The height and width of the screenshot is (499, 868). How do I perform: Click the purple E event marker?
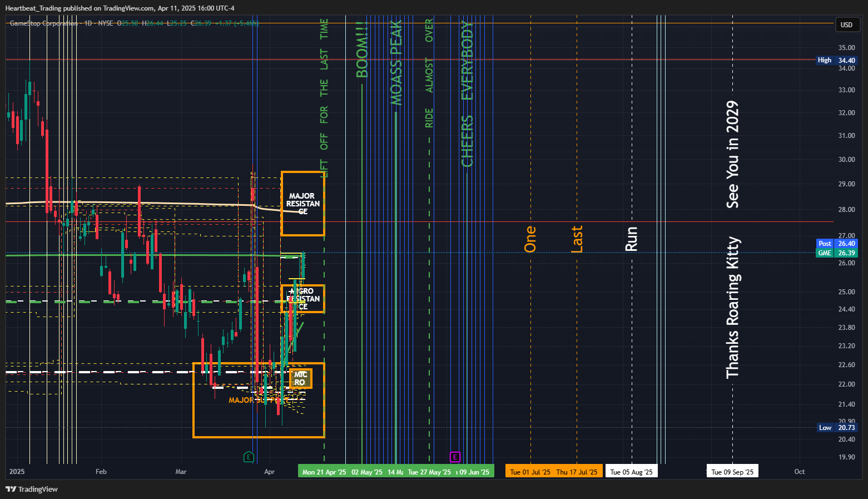click(455, 457)
